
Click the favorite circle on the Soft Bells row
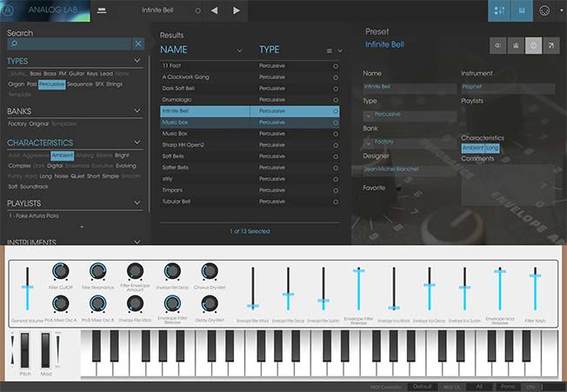336,156
